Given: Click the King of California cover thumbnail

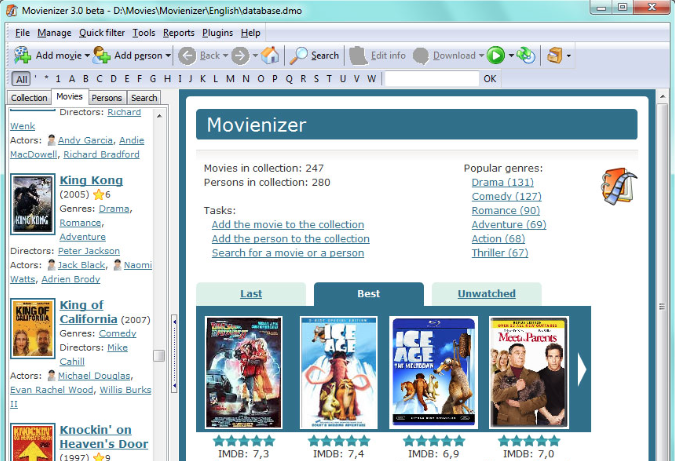Looking at the screenshot, I should coord(33,328).
